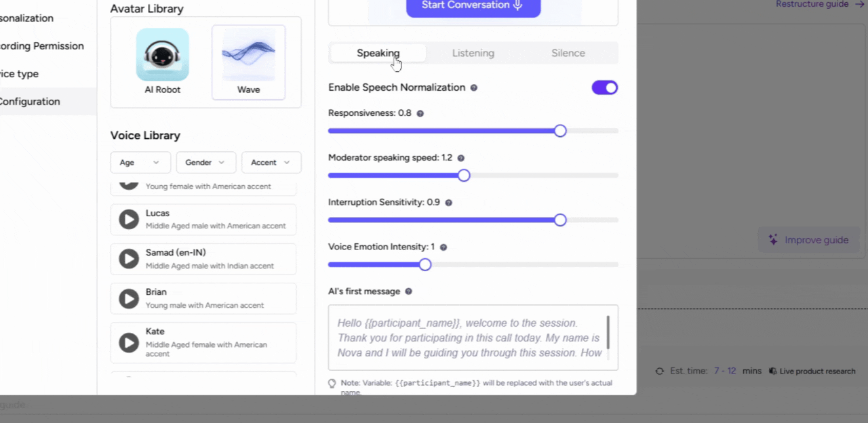Select the AI Robot avatar

click(x=162, y=55)
